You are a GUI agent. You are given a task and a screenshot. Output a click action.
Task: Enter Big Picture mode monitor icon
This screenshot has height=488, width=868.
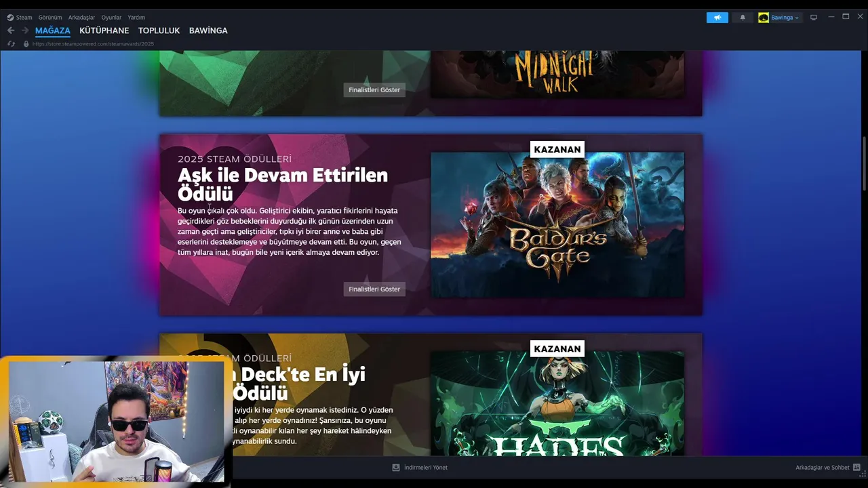coord(814,18)
